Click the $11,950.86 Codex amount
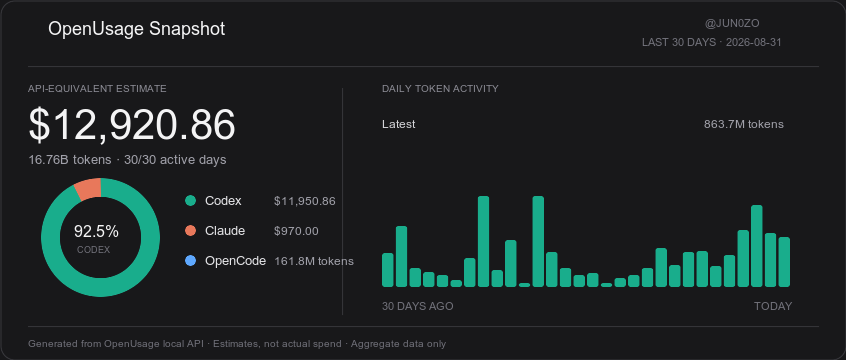The image size is (846, 360). point(305,201)
